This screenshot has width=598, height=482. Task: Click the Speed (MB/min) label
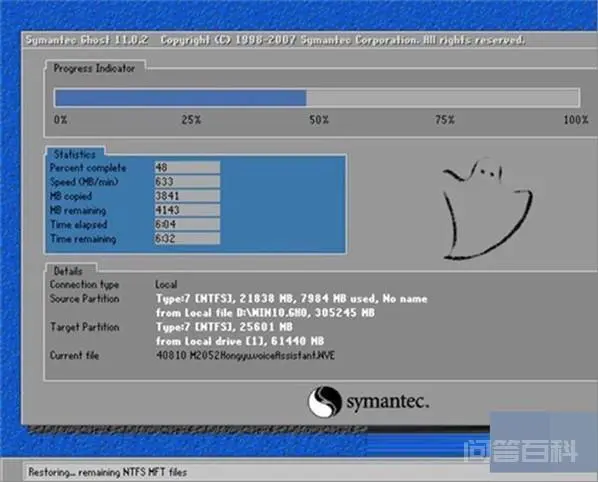(x=84, y=182)
